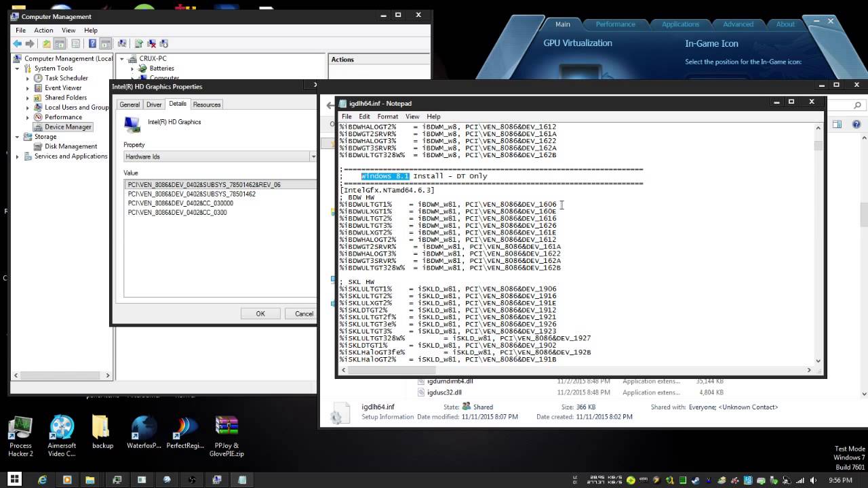Viewport: 868px width, 488px height.
Task: Click the Notepad taskbar icon
Action: point(242,480)
